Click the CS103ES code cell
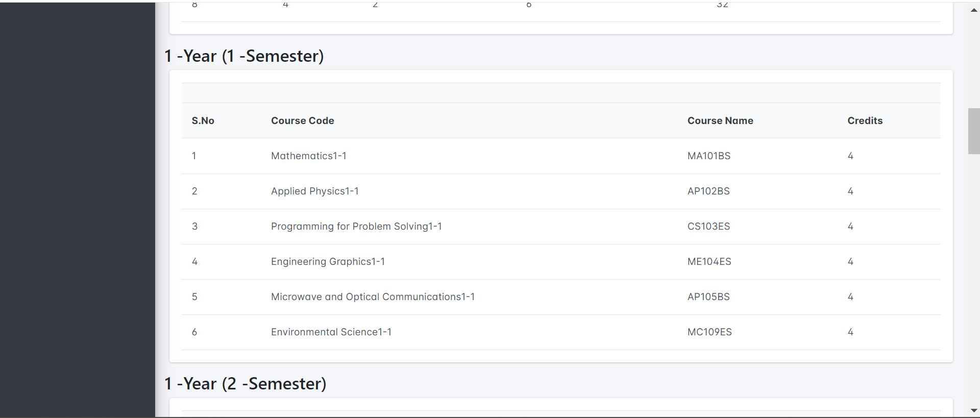Viewport: 980px width, 418px height. pyautogui.click(x=708, y=227)
